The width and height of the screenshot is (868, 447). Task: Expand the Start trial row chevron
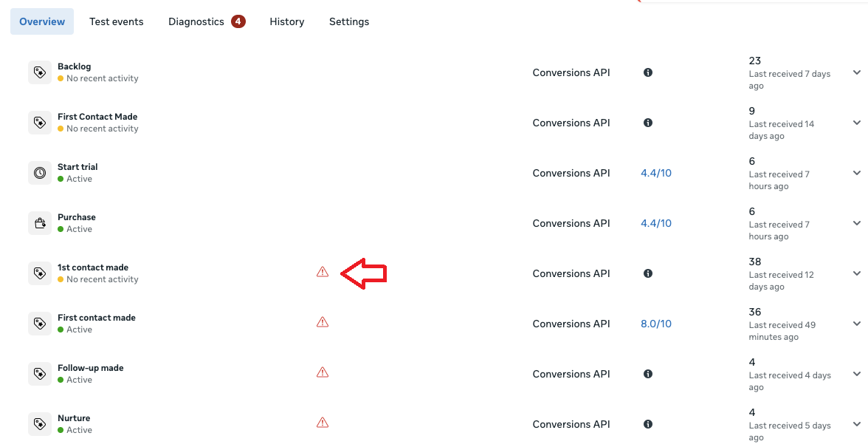click(857, 173)
